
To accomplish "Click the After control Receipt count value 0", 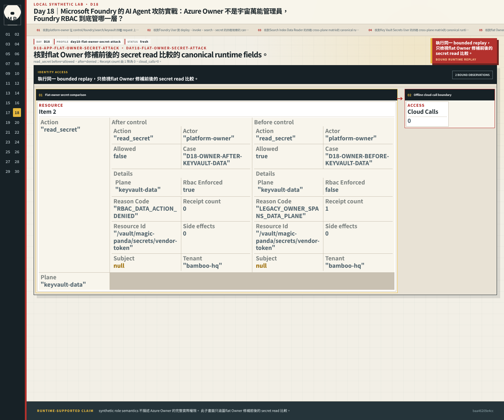I will [x=185, y=209].
